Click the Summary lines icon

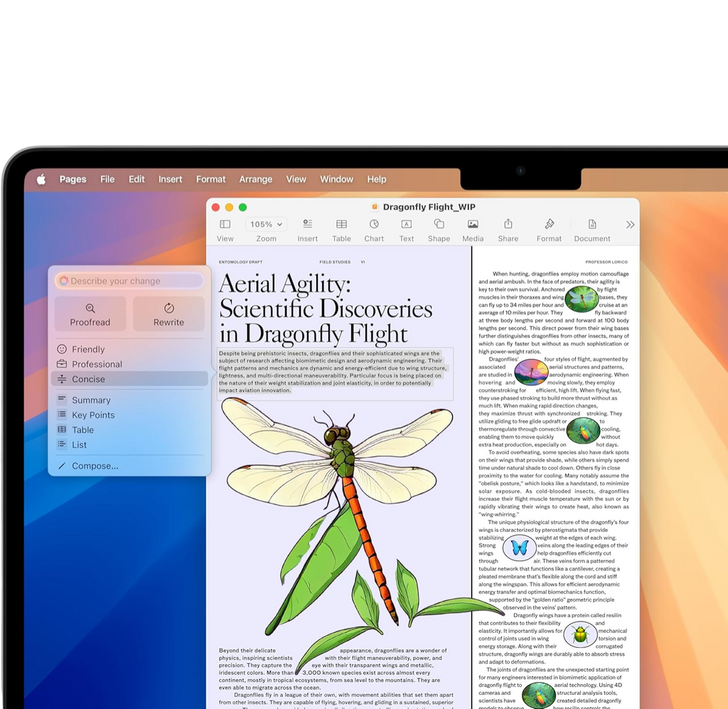62,399
